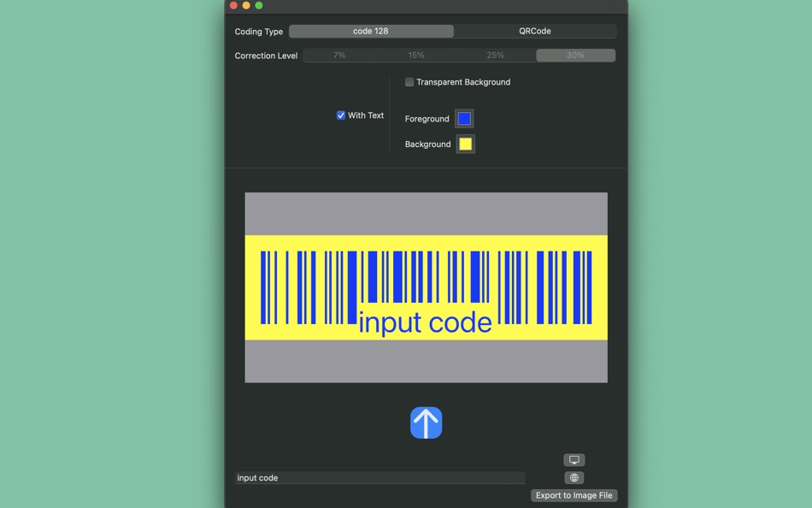The image size is (812, 508).
Task: Choose the 15% correction level
Action: [416, 56]
